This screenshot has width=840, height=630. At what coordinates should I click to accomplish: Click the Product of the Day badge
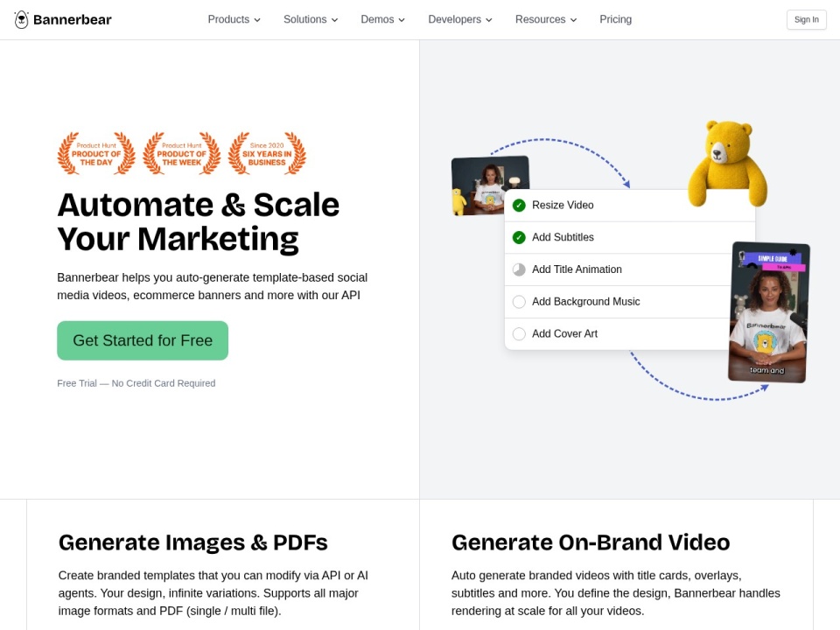pyautogui.click(x=96, y=154)
